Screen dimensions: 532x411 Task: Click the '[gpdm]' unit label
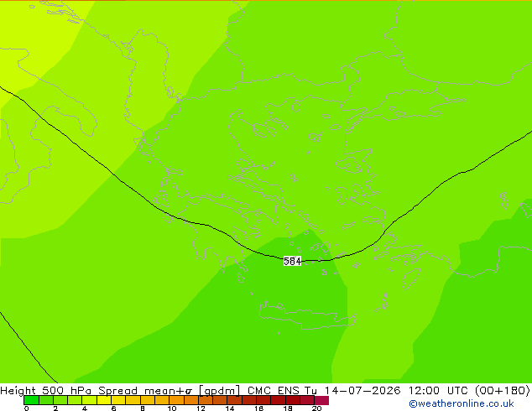click(220, 391)
